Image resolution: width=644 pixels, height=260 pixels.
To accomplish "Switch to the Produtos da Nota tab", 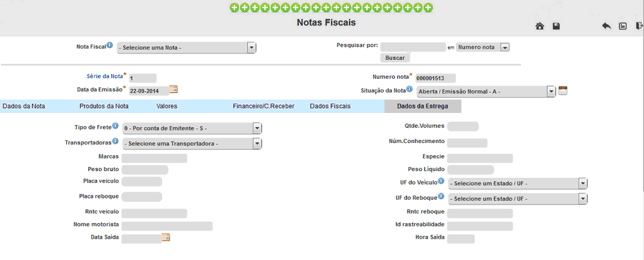I will point(104,106).
